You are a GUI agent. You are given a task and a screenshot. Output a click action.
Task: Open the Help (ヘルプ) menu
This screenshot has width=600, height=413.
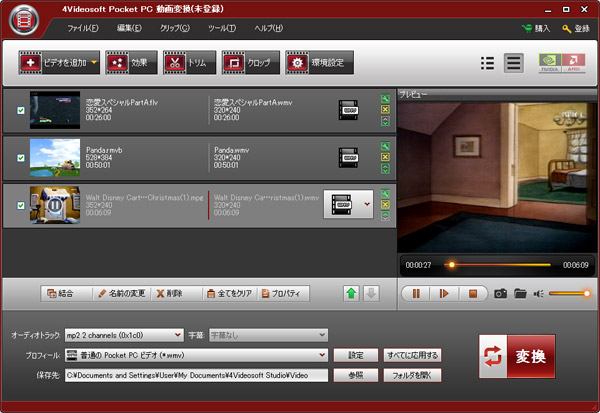click(269, 28)
